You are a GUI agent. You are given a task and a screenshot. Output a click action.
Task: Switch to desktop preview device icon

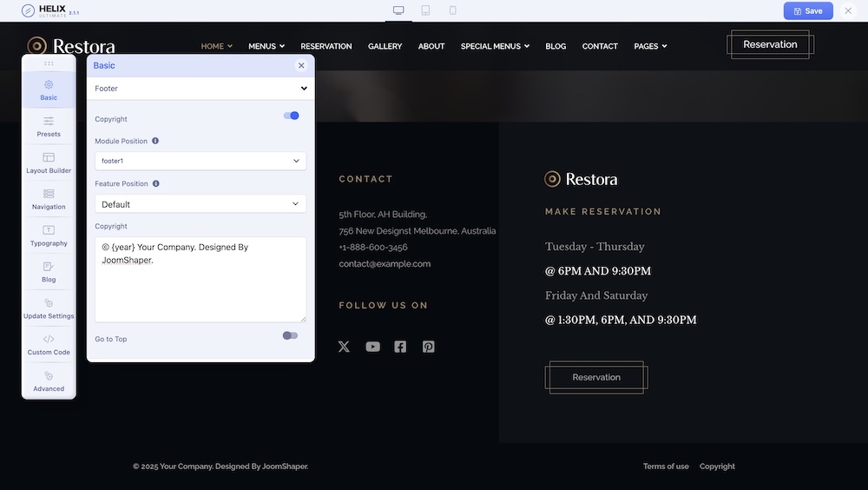click(398, 10)
